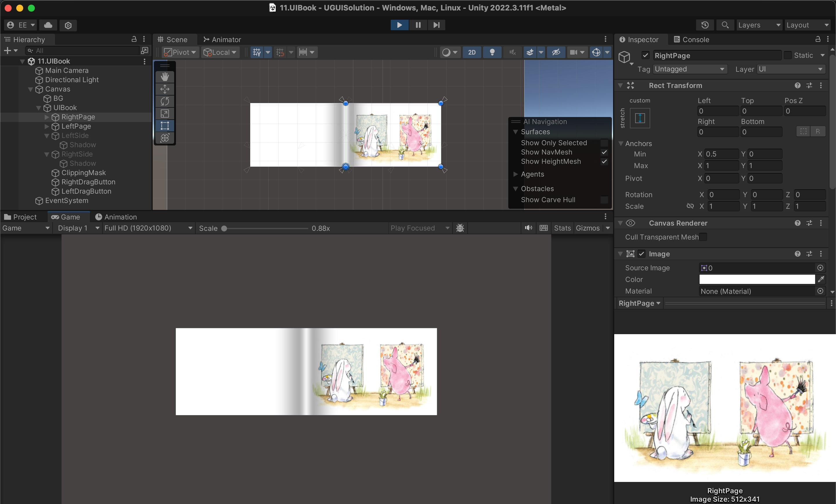Viewport: 836px width, 504px height.
Task: Click the Gizmos button in Game view
Action: coord(588,228)
